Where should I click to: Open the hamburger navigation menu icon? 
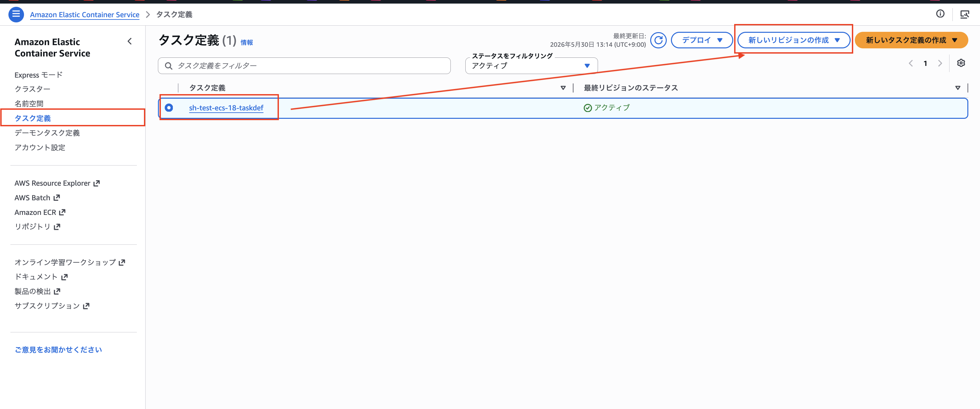click(x=16, y=15)
